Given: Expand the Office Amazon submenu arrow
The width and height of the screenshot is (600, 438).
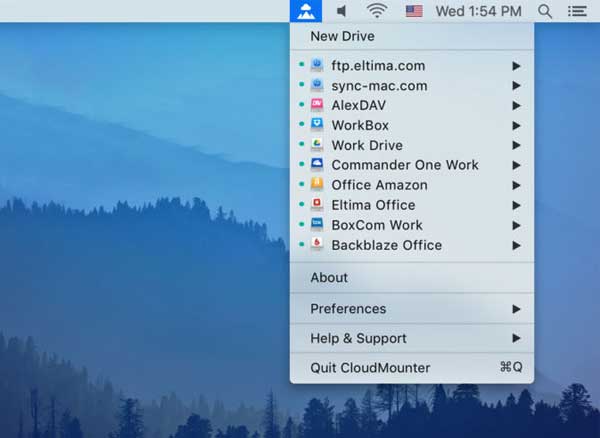Looking at the screenshot, I should point(517,185).
